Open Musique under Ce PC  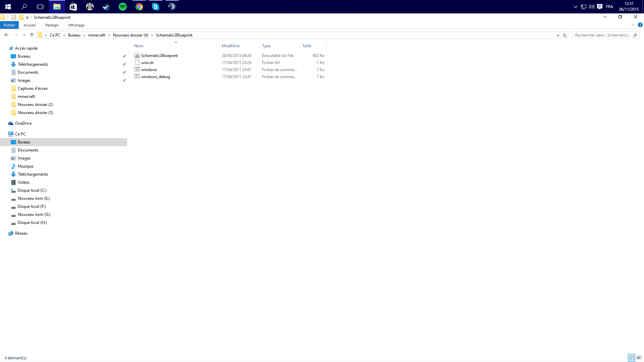coord(25,166)
